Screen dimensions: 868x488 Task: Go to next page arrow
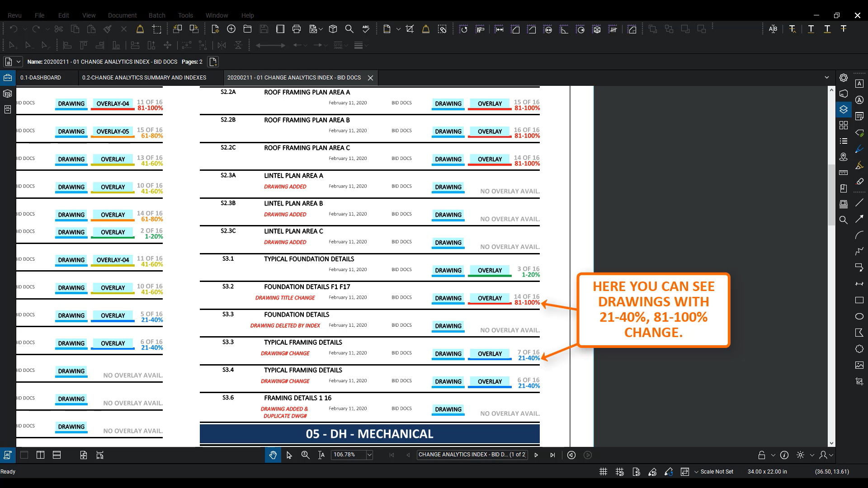(x=536, y=455)
